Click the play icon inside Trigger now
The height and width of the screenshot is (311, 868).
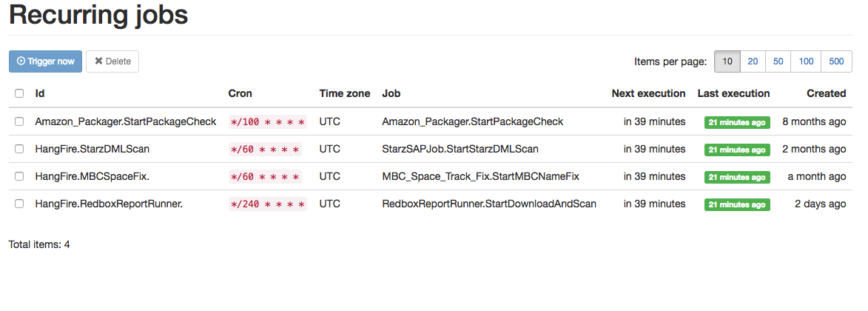click(21, 61)
